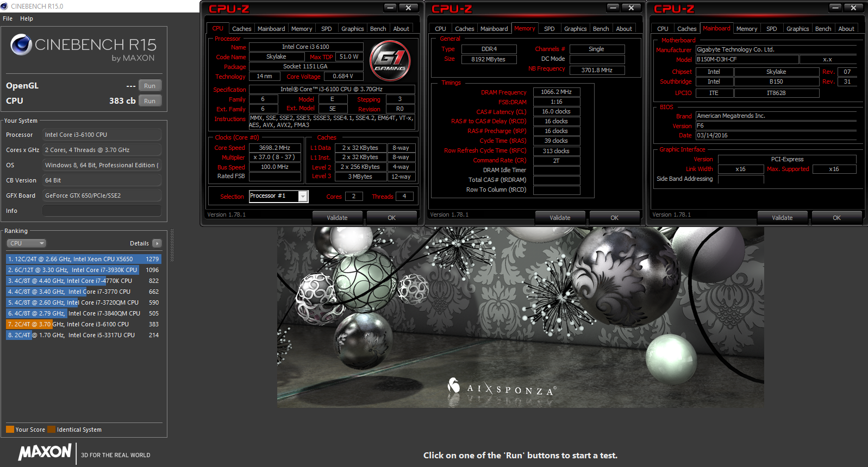Select Bench tab in second CPU-Z window
The width and height of the screenshot is (868, 467).
pos(601,29)
